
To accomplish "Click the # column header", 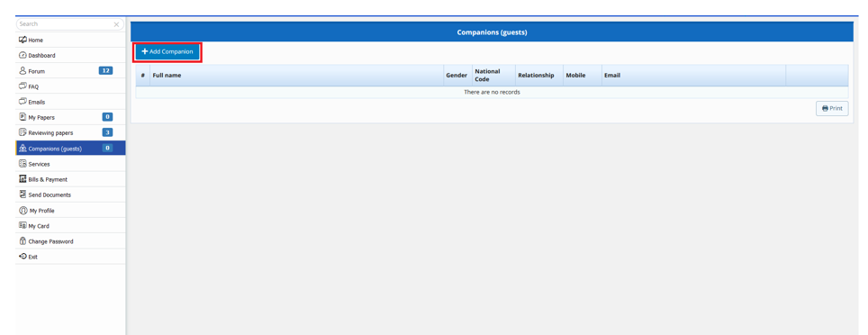I will [143, 76].
